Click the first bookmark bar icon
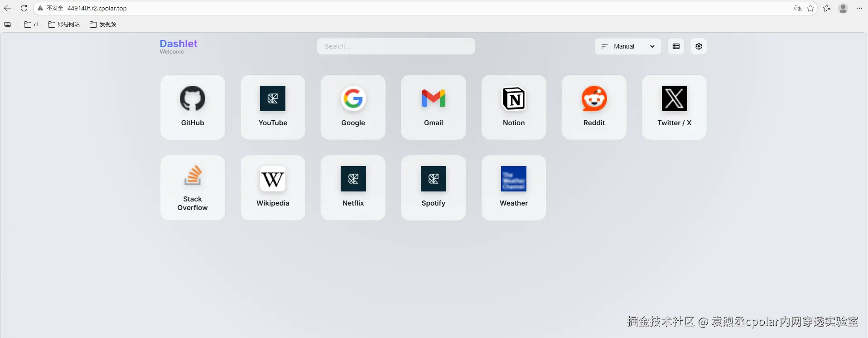This screenshot has width=868, height=338. coord(8,24)
